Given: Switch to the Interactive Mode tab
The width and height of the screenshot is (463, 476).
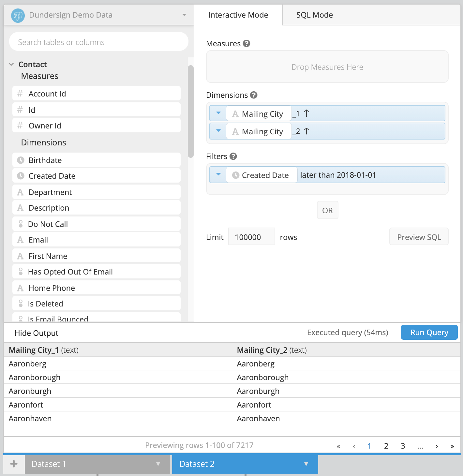Looking at the screenshot, I should coord(238,15).
